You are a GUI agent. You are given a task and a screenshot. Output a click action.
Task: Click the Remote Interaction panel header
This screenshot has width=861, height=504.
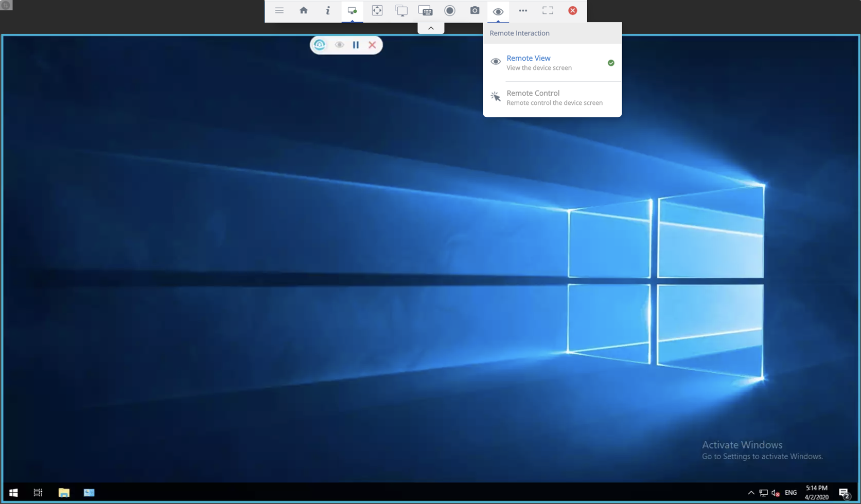552,33
